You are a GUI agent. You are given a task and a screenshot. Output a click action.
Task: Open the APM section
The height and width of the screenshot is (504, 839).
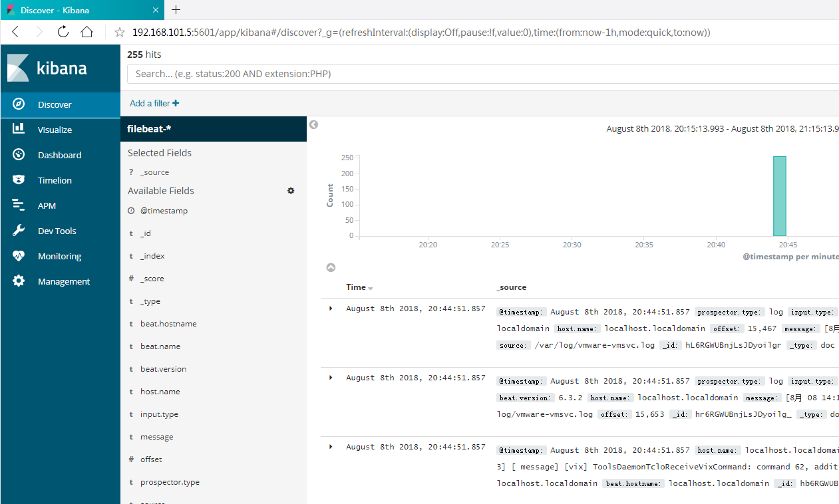[47, 205]
